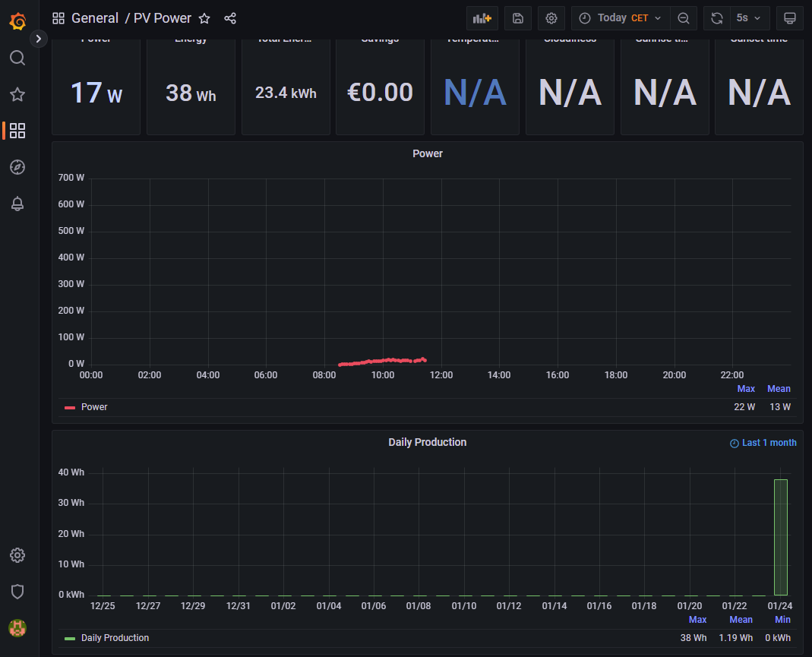Open the user profile avatar

(17, 628)
